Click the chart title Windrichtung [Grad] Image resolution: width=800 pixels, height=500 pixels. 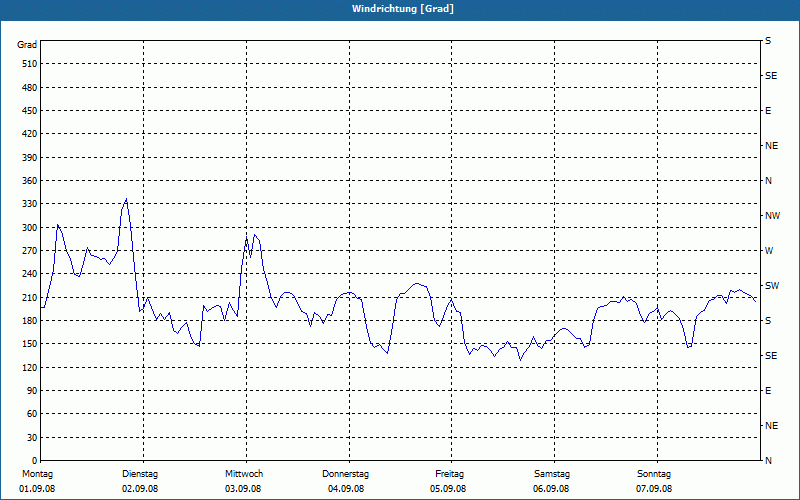[x=403, y=9]
